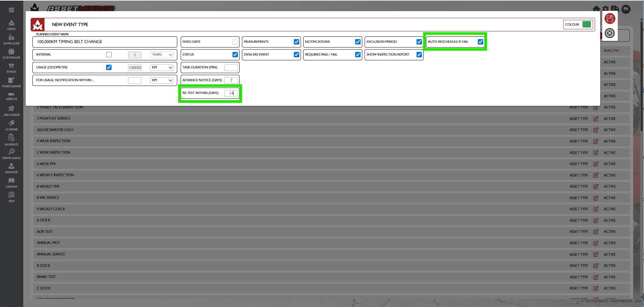Open the hamburger menu icon
Image resolution: width=644 pixels, height=307 pixels.
pyautogui.click(x=11, y=10)
